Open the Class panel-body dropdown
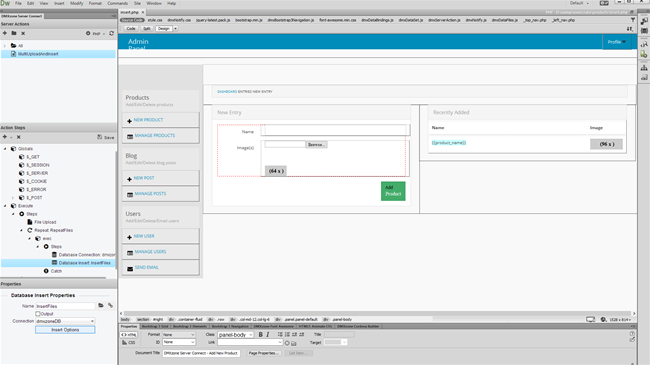This screenshot has width=650, height=365. point(235,335)
